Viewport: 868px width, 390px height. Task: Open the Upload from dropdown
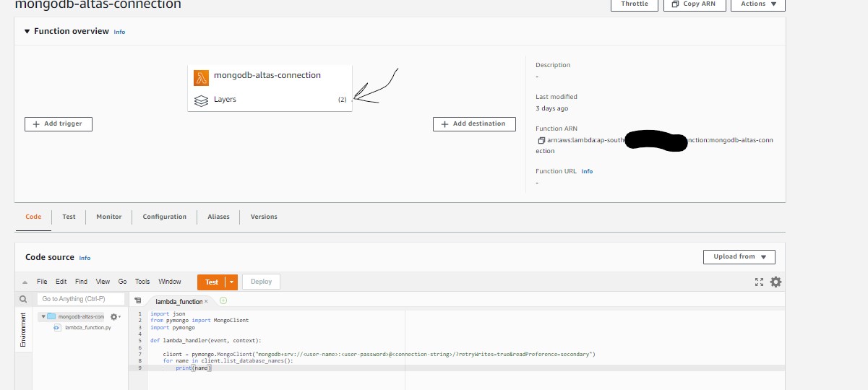(739, 256)
